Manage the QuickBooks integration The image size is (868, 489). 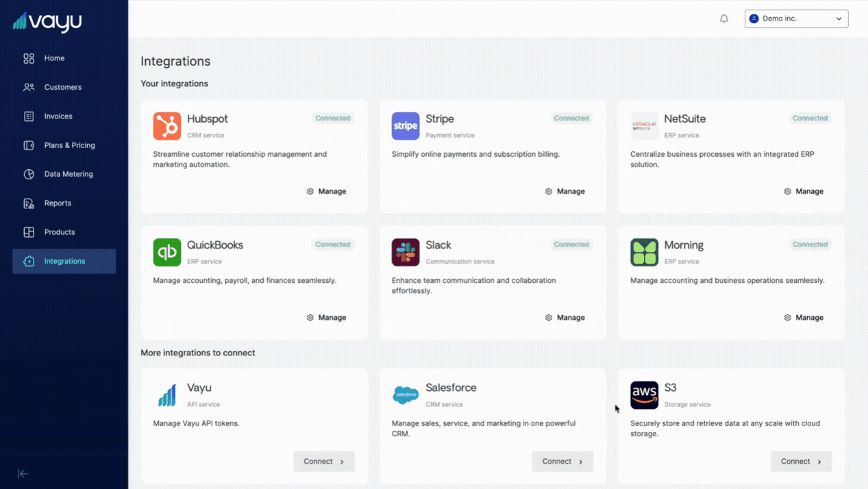tap(327, 318)
